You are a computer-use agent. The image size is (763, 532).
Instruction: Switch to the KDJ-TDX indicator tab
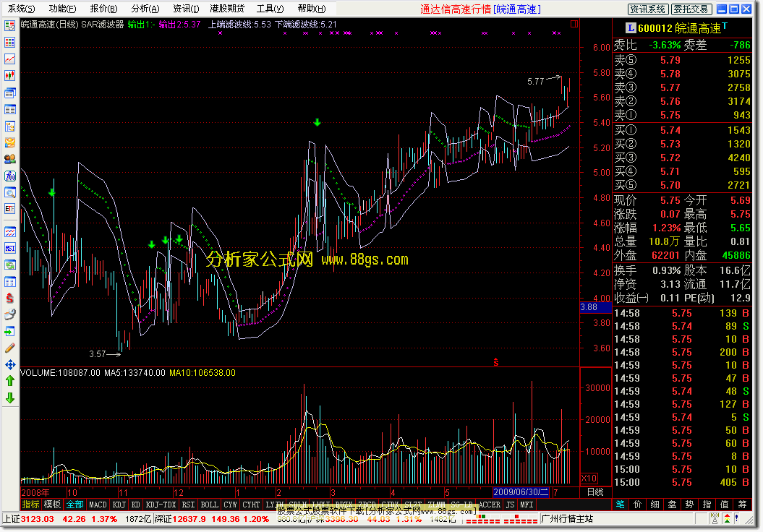(x=161, y=505)
